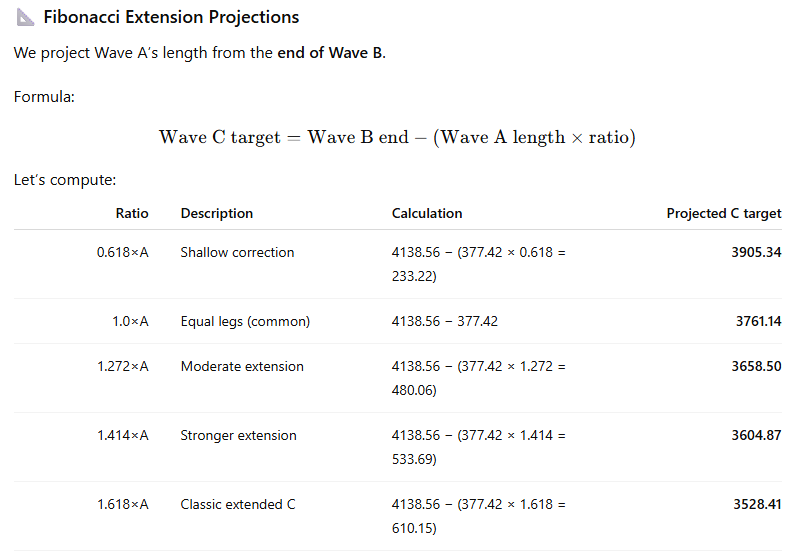Click the projected target value 3528.41
Viewport: 803px width, 556px height.
(x=757, y=504)
